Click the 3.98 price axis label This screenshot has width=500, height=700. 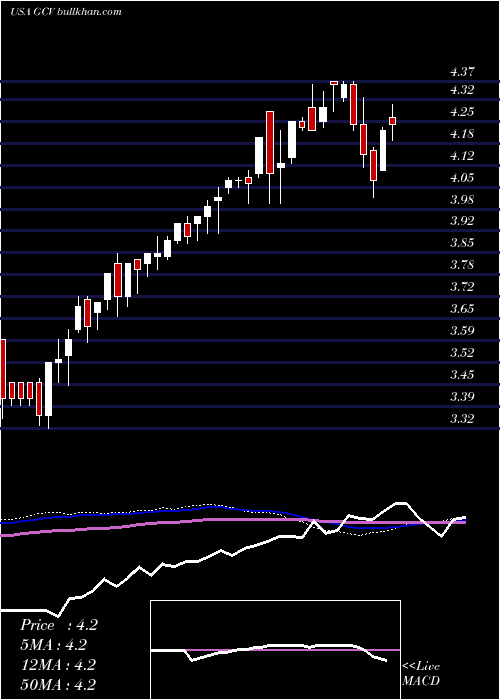462,199
